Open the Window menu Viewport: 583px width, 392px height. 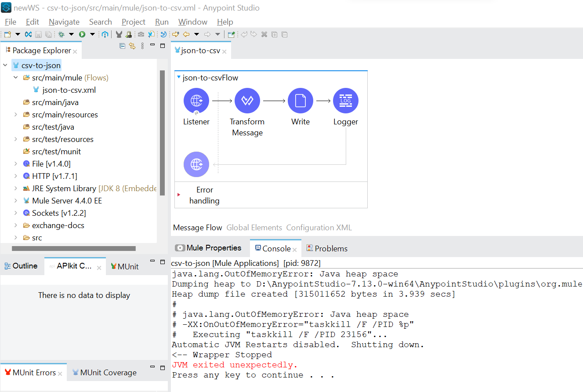coord(193,22)
